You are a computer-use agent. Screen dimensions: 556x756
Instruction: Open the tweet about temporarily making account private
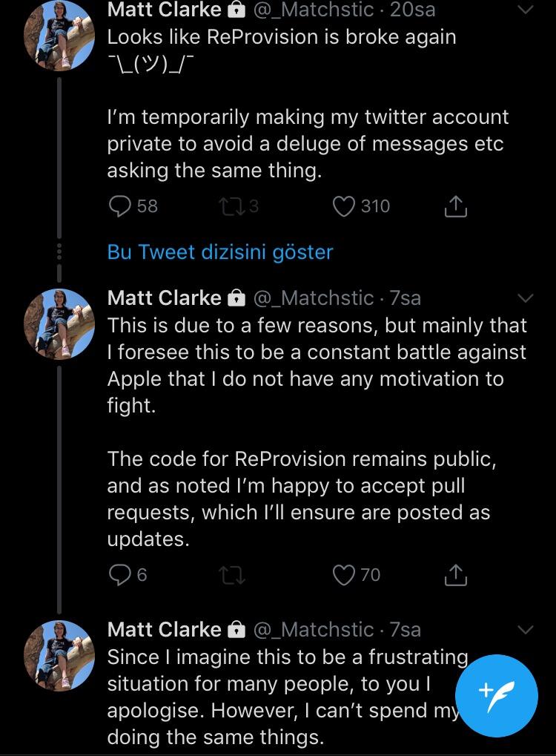(x=308, y=144)
